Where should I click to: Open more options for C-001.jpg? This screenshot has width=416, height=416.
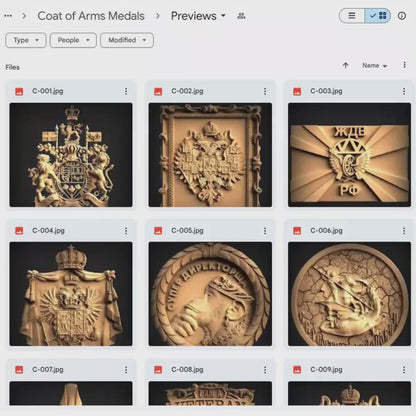pyautogui.click(x=126, y=91)
